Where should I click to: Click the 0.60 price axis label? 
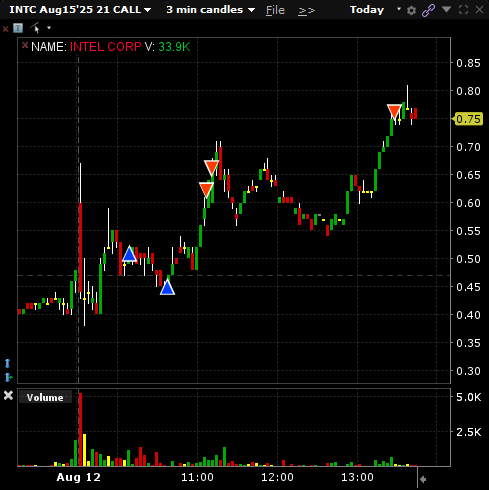468,203
